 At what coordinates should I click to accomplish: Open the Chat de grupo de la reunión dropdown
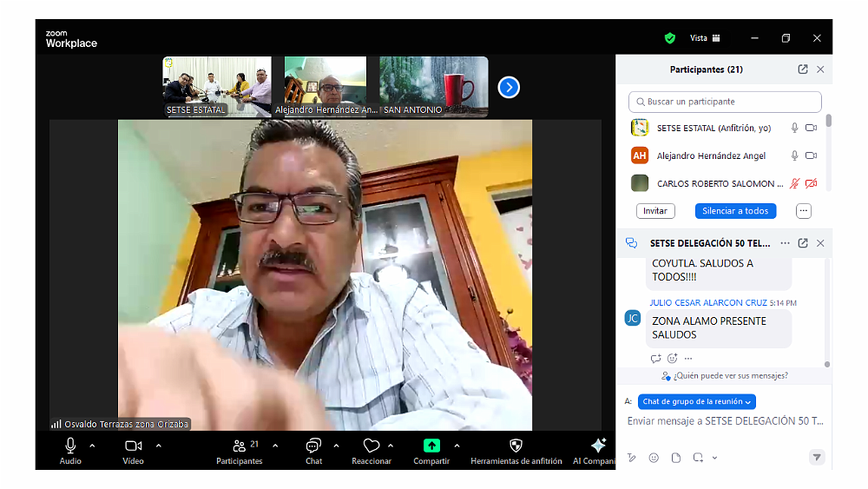click(696, 401)
